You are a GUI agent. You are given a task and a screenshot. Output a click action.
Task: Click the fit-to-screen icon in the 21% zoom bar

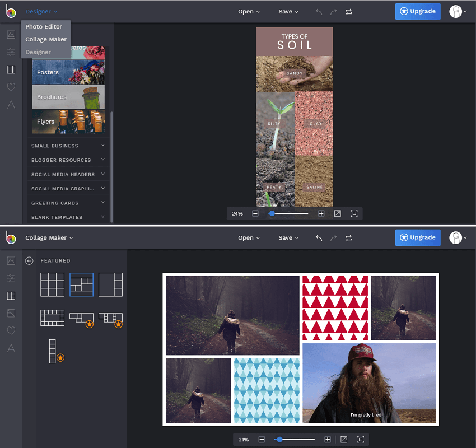coord(344,440)
